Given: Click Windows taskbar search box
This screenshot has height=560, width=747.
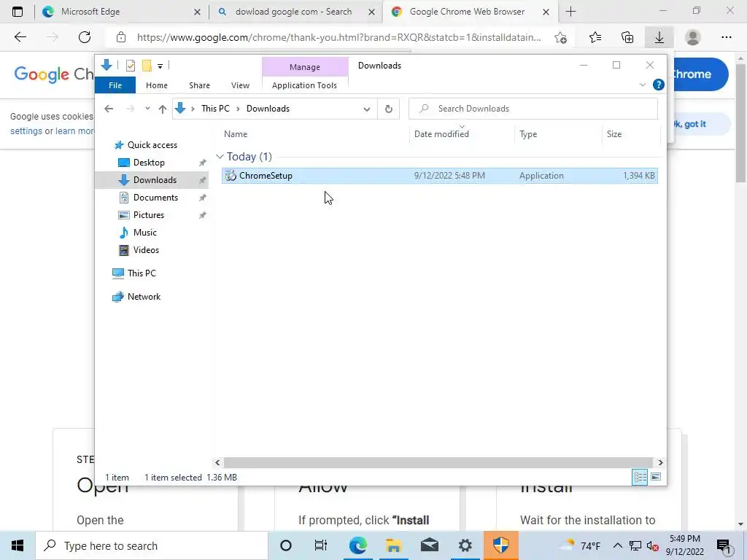Looking at the screenshot, I should coord(152,545).
